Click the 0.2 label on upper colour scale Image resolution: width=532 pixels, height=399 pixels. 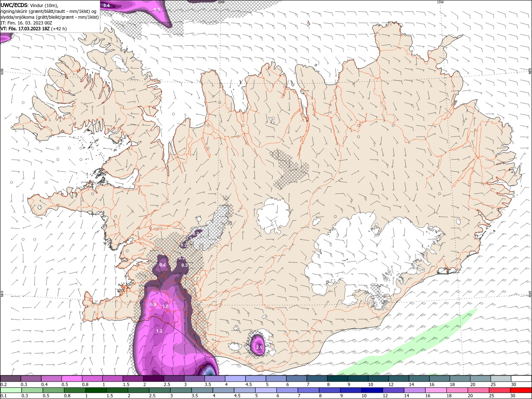coord(3,384)
